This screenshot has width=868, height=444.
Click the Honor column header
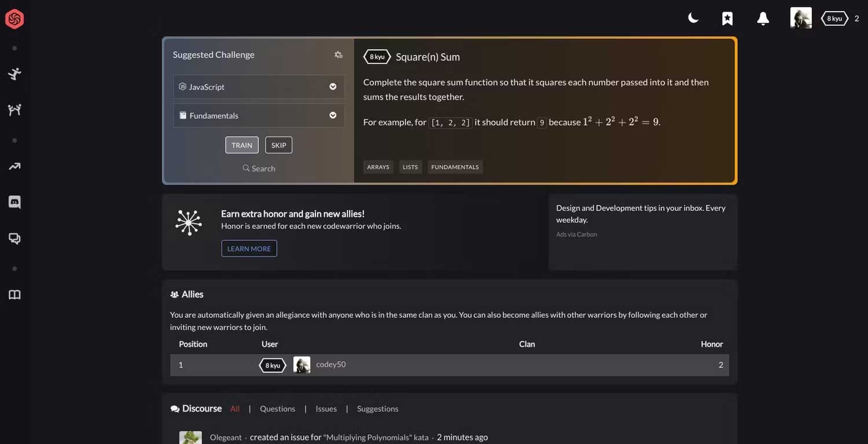coord(712,344)
